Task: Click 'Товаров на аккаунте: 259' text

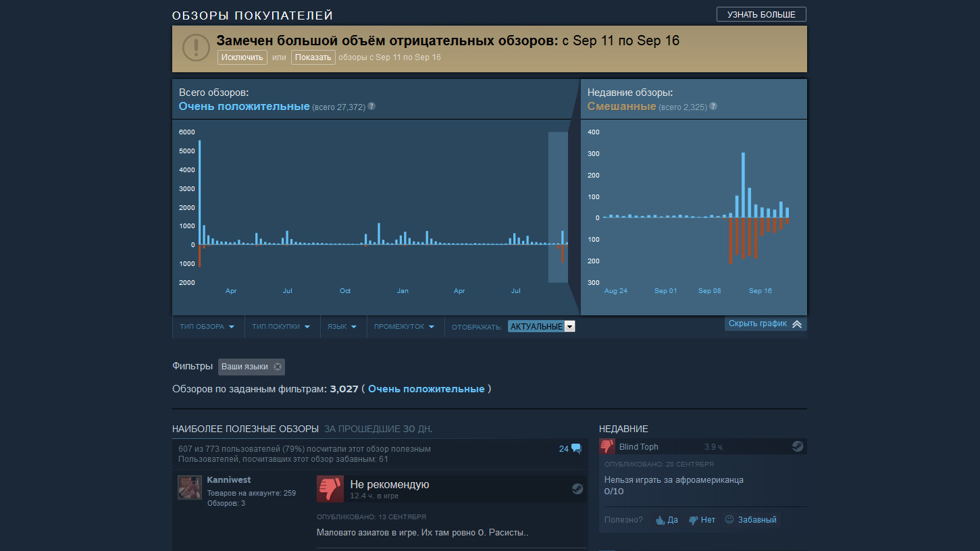Action: click(x=251, y=493)
